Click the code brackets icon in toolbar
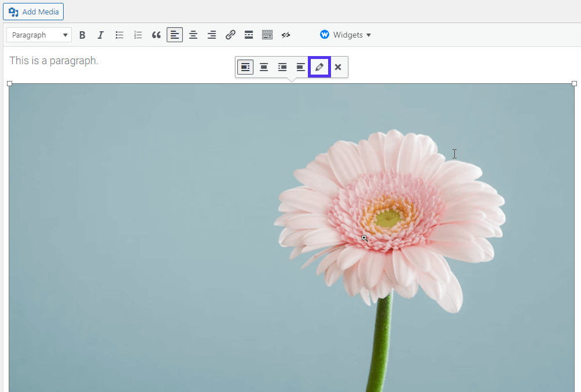581x392 pixels. point(286,35)
